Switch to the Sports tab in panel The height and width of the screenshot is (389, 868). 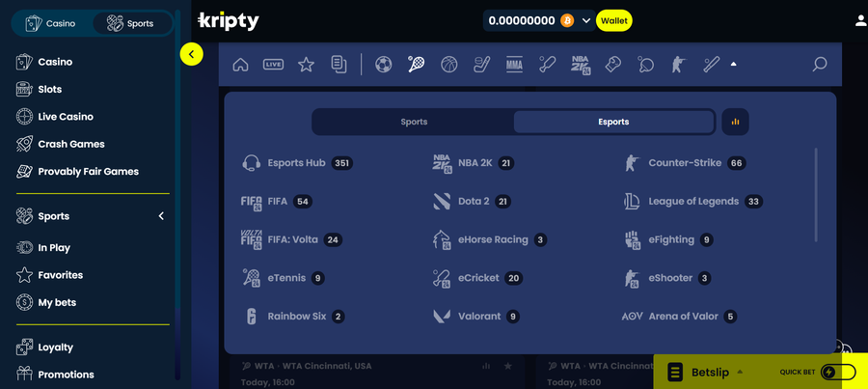[x=414, y=122]
